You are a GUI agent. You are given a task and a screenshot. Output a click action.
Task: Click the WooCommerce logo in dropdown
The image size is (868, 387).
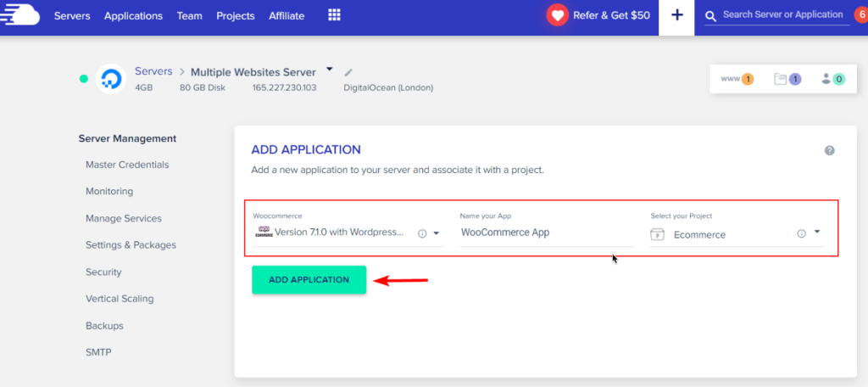pyautogui.click(x=264, y=232)
